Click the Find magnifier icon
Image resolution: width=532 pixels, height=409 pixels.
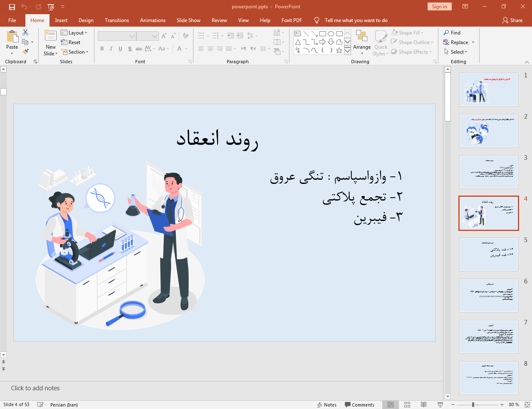click(446, 33)
